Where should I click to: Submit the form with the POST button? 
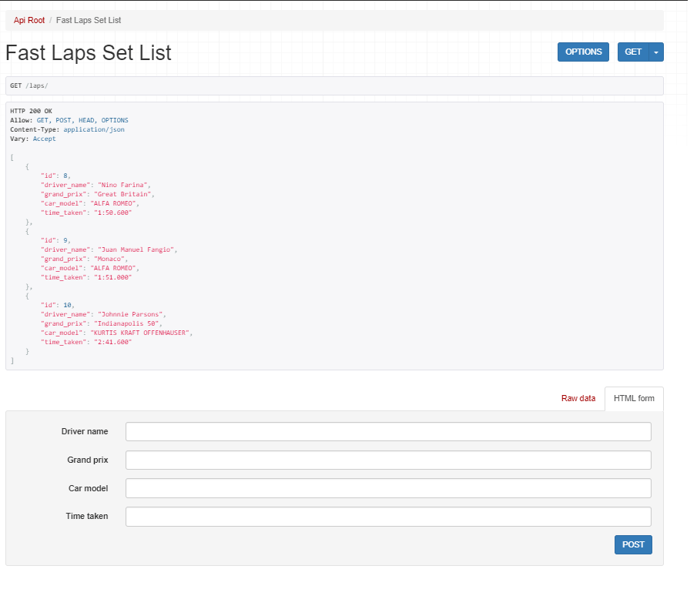(633, 544)
